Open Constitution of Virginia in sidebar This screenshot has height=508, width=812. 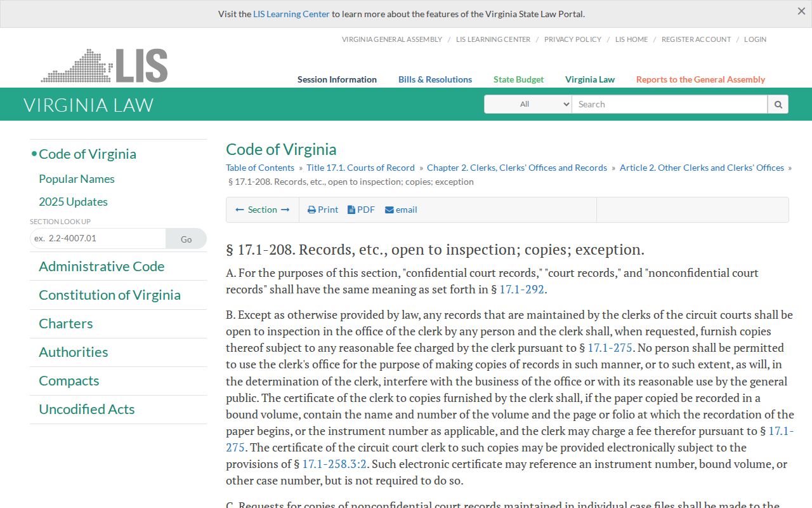[x=110, y=295]
